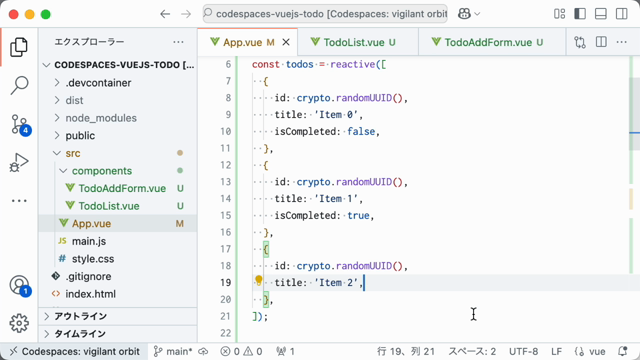Open the Search view in activity bar
Screen dimensions: 640x360
[19, 85]
